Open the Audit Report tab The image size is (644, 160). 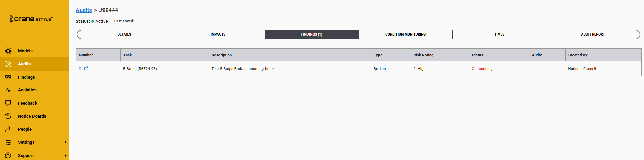tap(593, 34)
